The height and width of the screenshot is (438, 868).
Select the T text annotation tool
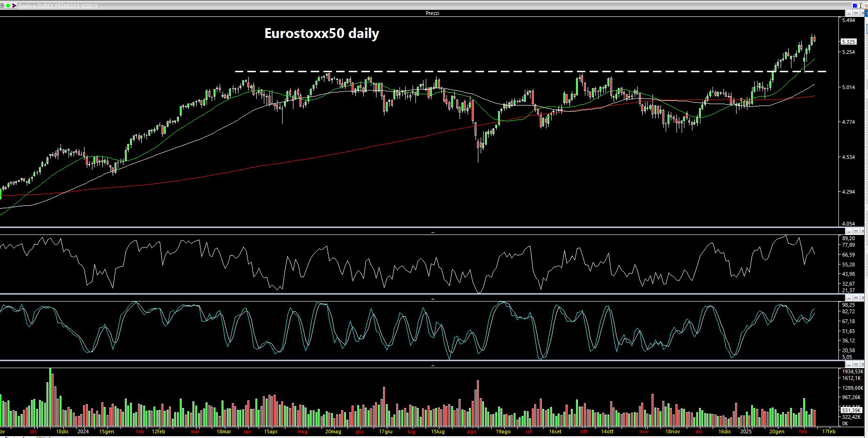[860, 6]
